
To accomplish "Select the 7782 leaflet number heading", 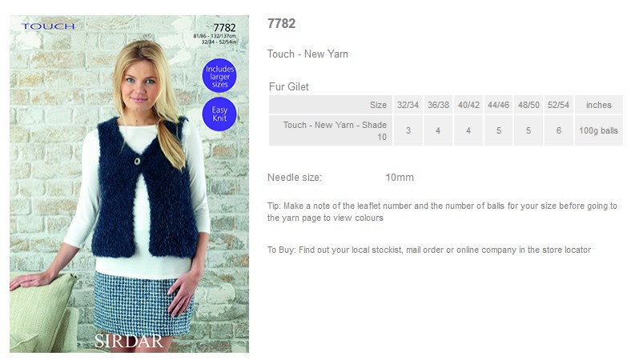I will click(281, 23).
